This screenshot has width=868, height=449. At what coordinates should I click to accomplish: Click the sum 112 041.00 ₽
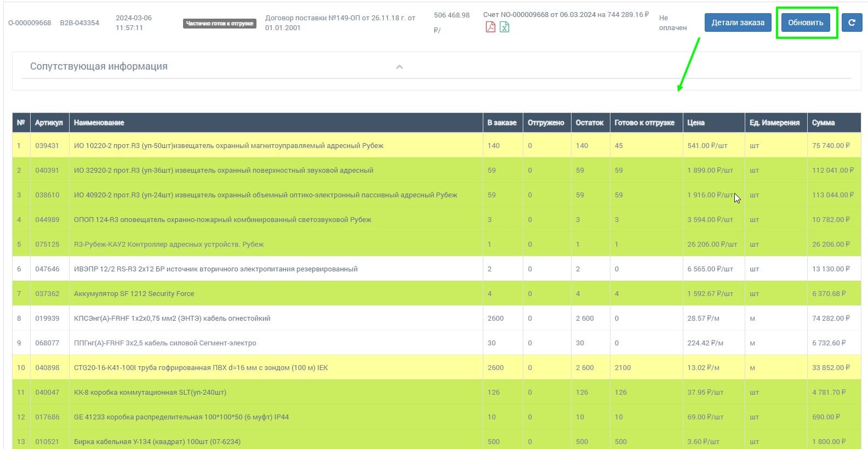(833, 170)
